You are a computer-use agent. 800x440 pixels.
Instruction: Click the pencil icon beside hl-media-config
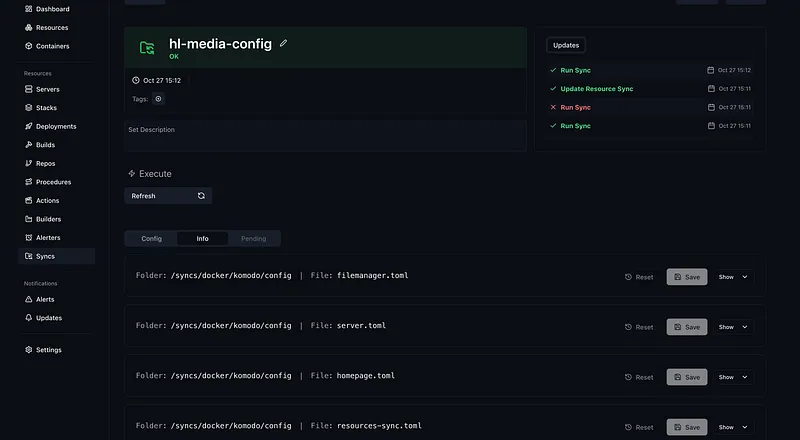click(284, 43)
